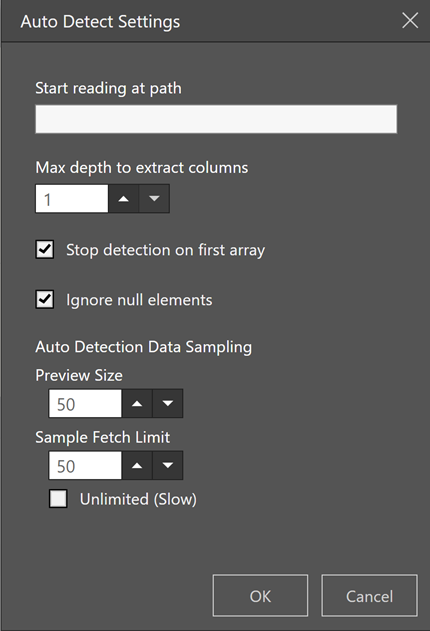Screen dimensions: 430x631
Task: Increase the Sample Fetch Limit value
Action: pyautogui.click(x=137, y=465)
